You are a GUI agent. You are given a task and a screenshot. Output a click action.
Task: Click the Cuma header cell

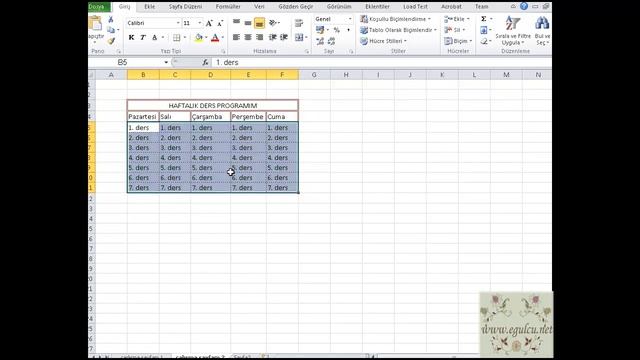click(282, 117)
